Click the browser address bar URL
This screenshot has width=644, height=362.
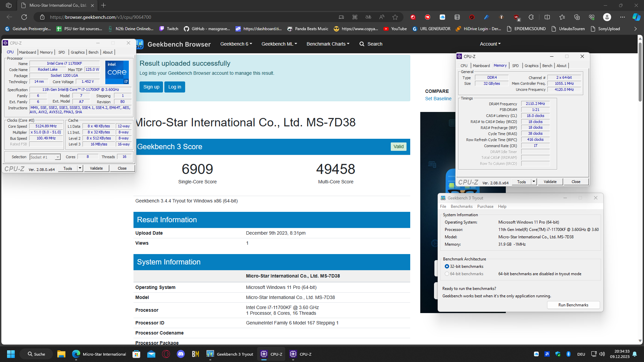tap(101, 17)
